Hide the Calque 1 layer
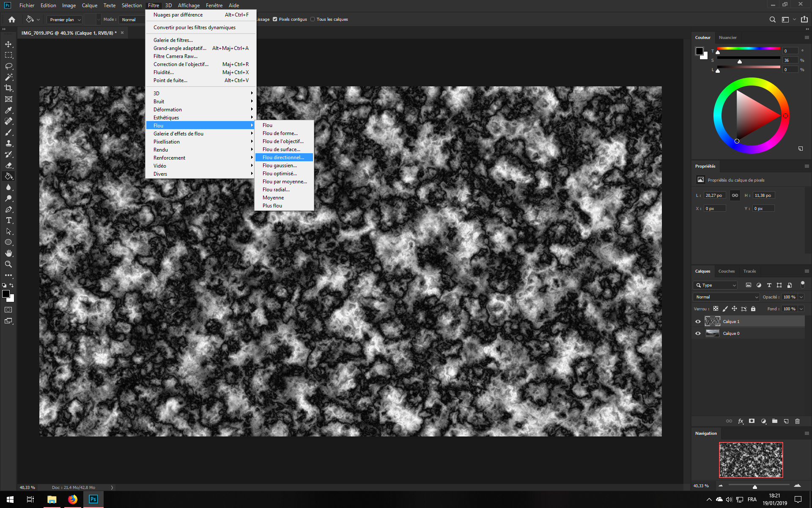Viewport: 812px width, 508px height. pos(698,321)
